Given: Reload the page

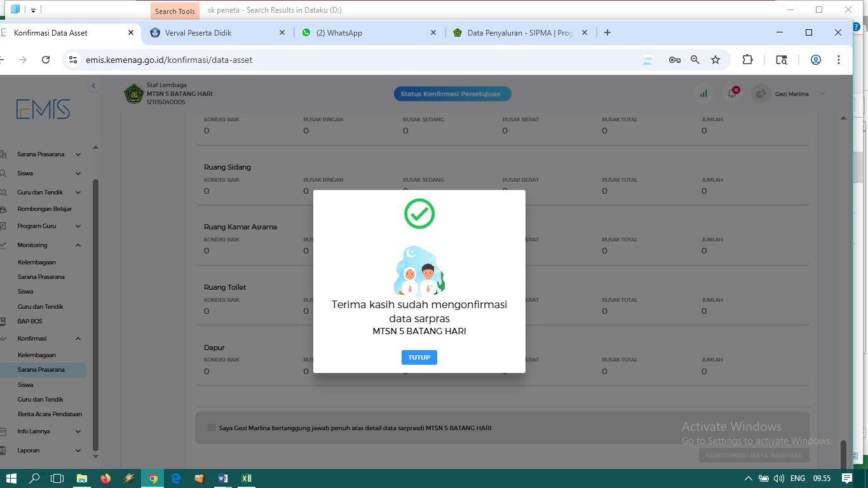Looking at the screenshot, I should 46,60.
